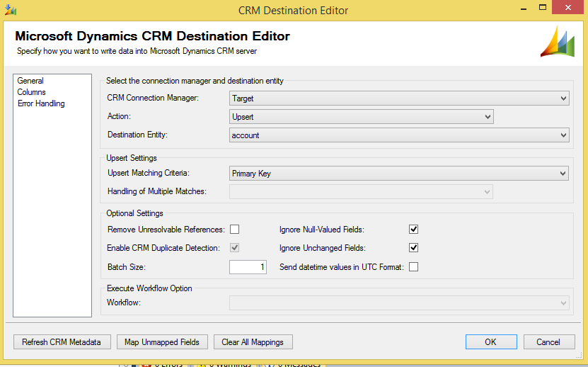
Task: Click the 'Upsert Matching Criteria:' label
Action: (149, 173)
